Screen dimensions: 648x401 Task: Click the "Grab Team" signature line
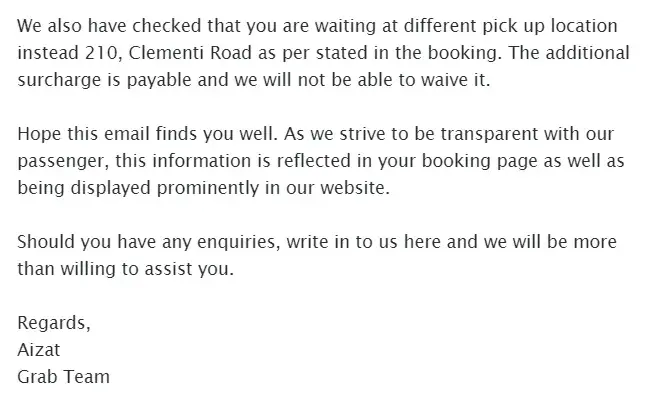tap(64, 378)
